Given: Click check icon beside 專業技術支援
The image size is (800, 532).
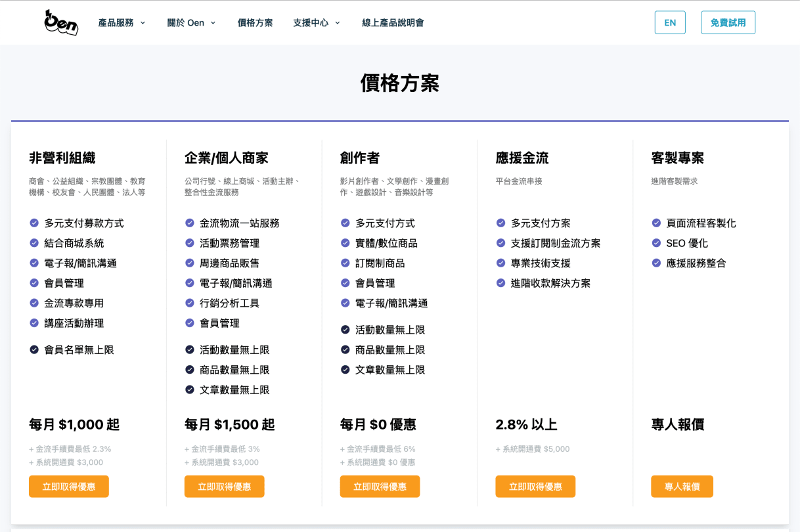Looking at the screenshot, I should pyautogui.click(x=500, y=263).
